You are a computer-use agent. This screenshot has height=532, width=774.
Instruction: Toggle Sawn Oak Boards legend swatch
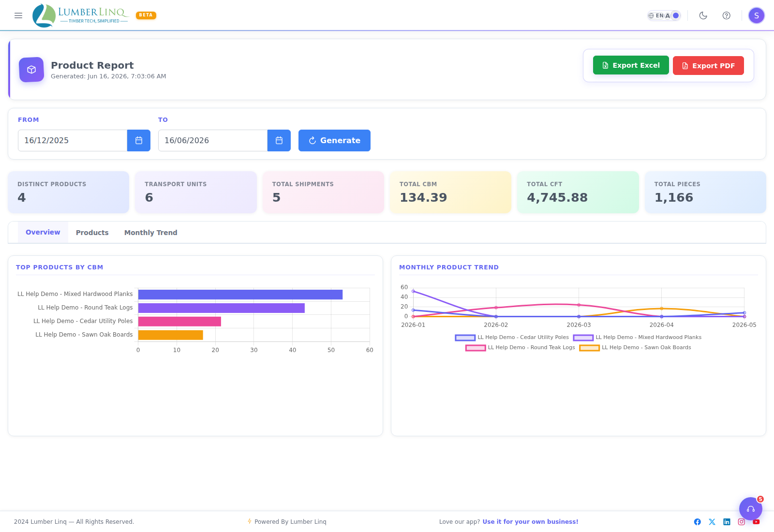click(x=589, y=348)
